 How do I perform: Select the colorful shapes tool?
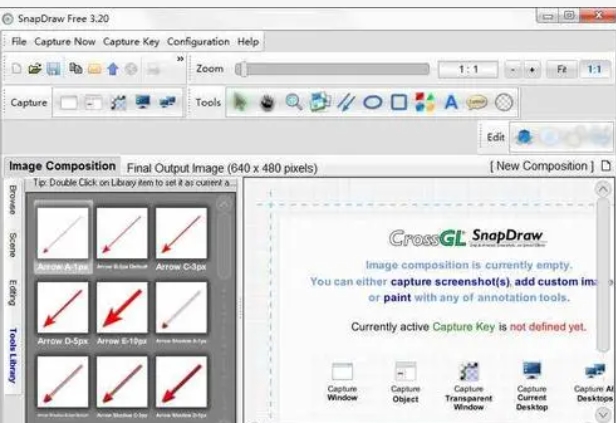point(425,103)
